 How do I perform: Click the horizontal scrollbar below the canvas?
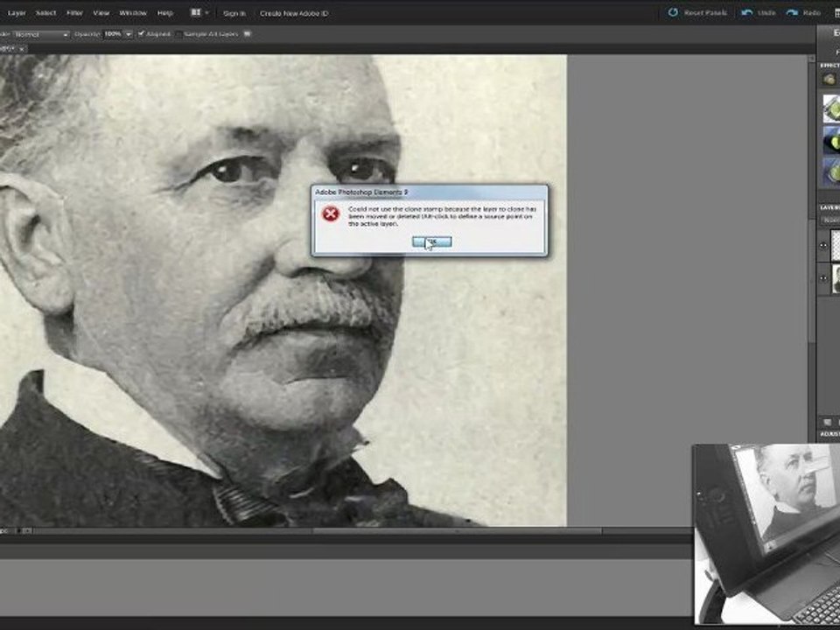(457, 531)
